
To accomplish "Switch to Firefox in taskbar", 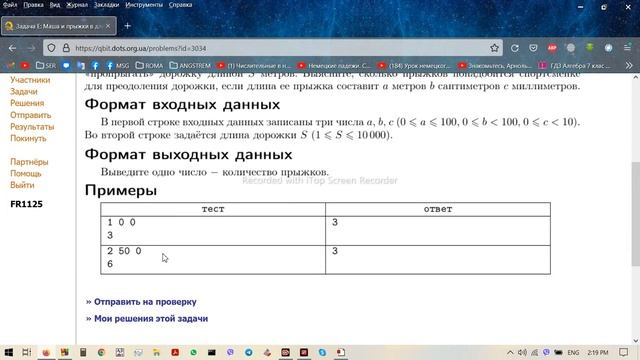I will pos(46,352).
